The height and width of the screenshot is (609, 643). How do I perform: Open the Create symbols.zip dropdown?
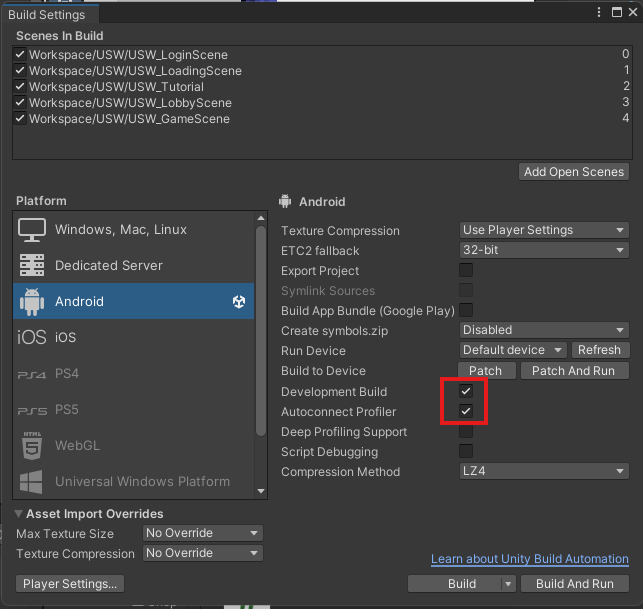[x=544, y=330]
